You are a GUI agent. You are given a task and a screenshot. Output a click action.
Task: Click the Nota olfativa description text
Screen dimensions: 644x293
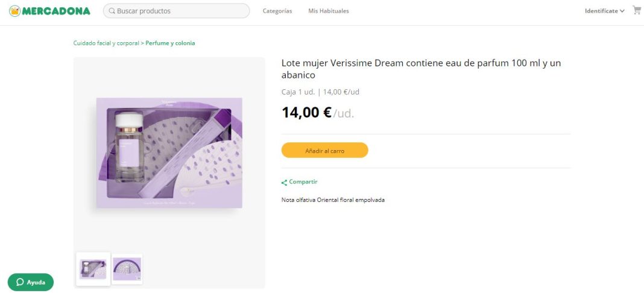coord(333,200)
